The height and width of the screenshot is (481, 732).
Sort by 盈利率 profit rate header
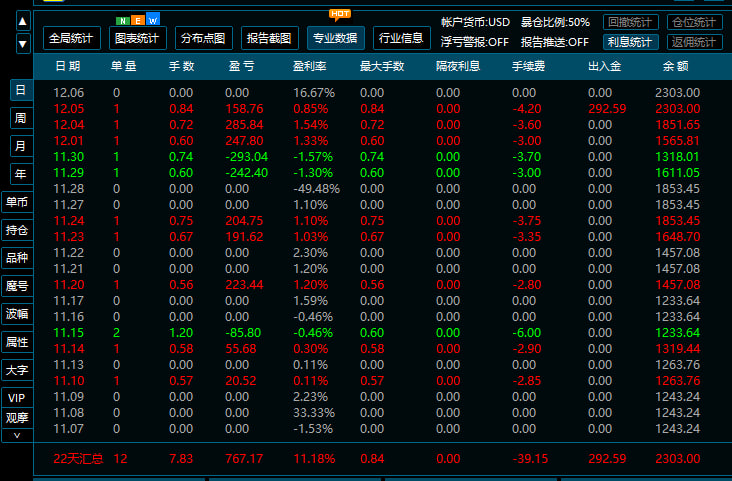coord(310,66)
